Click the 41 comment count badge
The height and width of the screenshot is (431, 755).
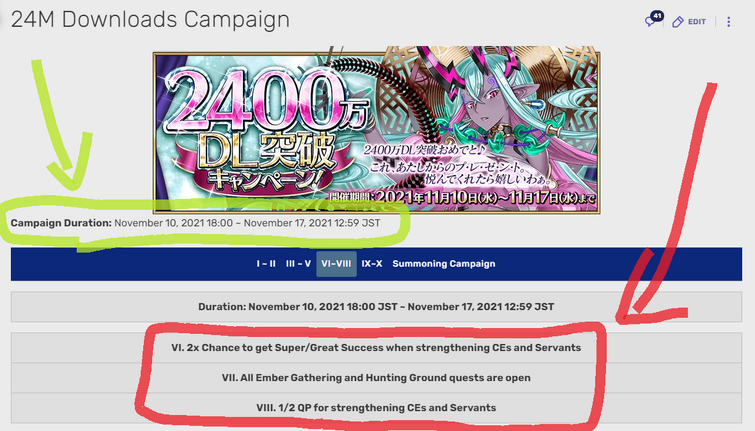657,16
